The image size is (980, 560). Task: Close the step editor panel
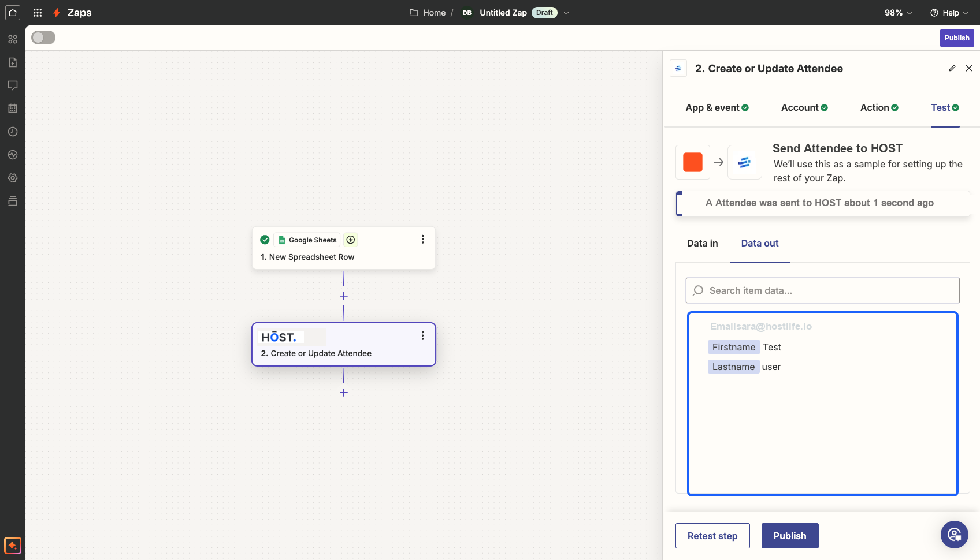969,68
